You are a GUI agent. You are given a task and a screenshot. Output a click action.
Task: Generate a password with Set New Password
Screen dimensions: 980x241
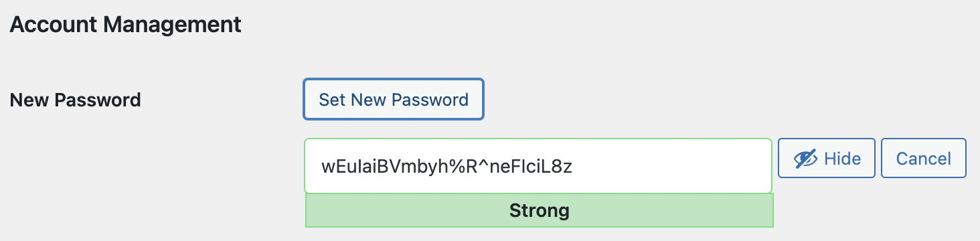pos(394,100)
